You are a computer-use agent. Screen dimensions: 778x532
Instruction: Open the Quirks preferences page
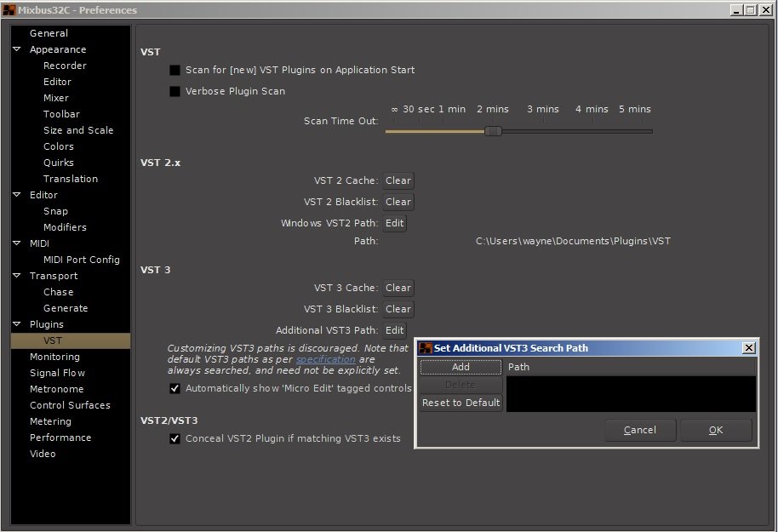(x=58, y=163)
